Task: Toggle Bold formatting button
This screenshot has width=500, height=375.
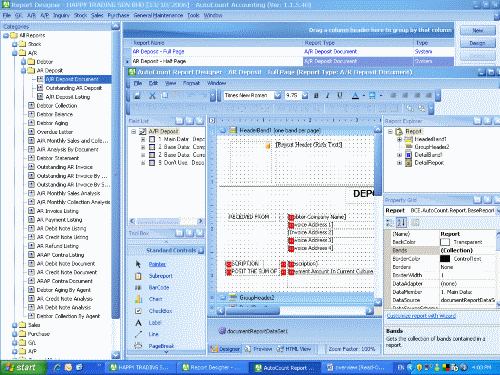Action: (316, 96)
